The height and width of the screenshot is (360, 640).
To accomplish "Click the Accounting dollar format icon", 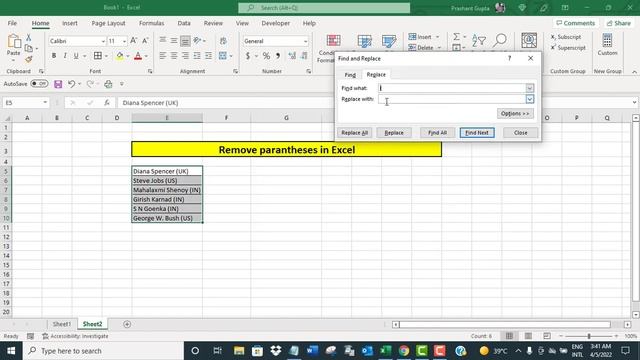I will coord(248,56).
